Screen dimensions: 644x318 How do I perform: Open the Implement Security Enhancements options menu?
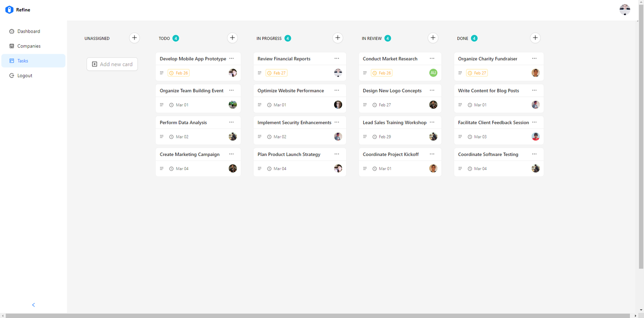[337, 122]
